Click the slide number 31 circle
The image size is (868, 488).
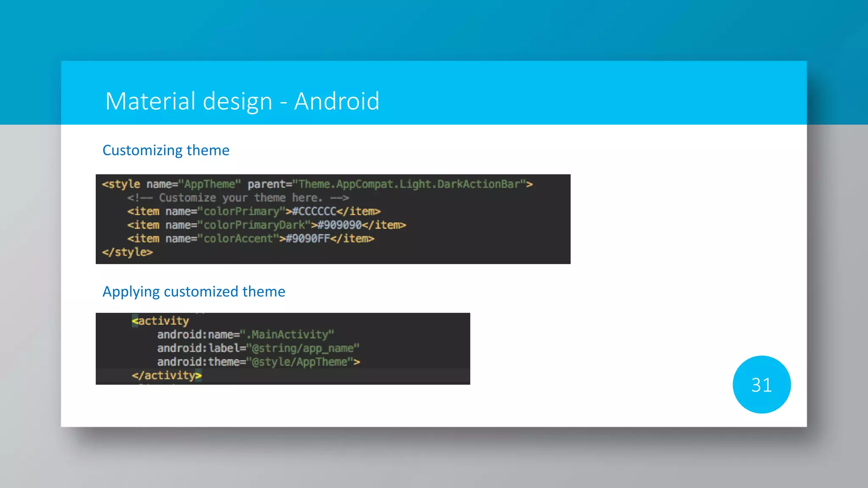(762, 385)
